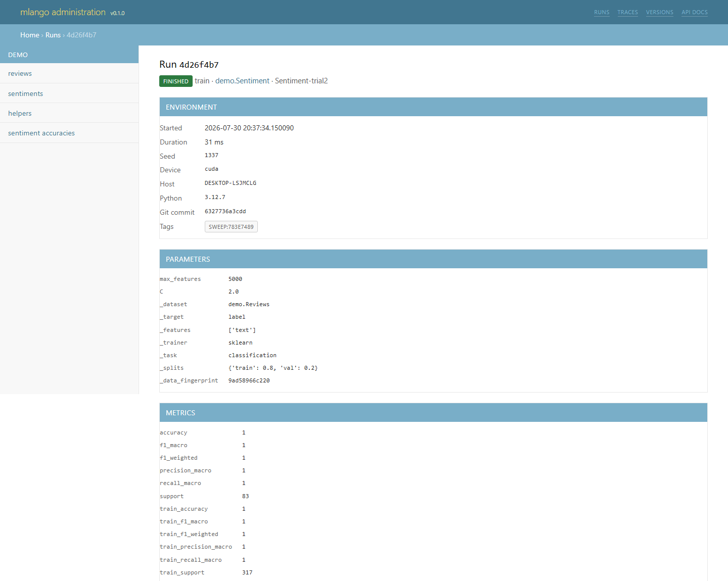Open the RUNS link in header
This screenshot has height=581, width=728.
(602, 12)
